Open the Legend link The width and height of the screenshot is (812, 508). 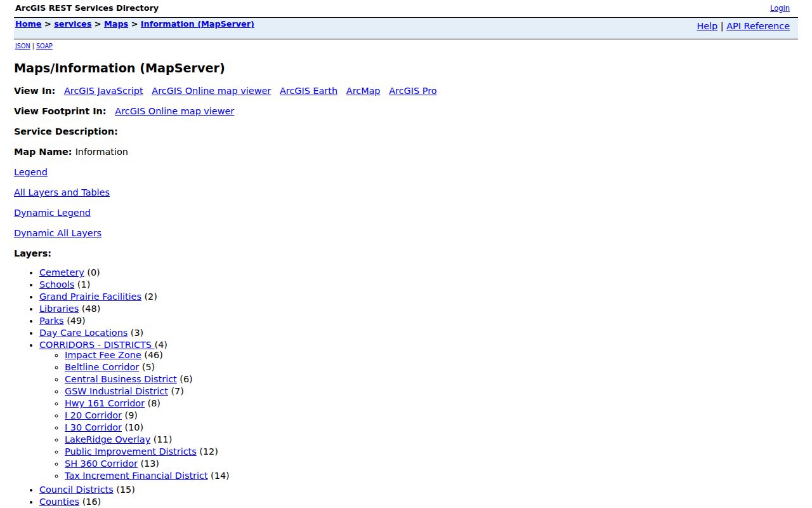(30, 172)
